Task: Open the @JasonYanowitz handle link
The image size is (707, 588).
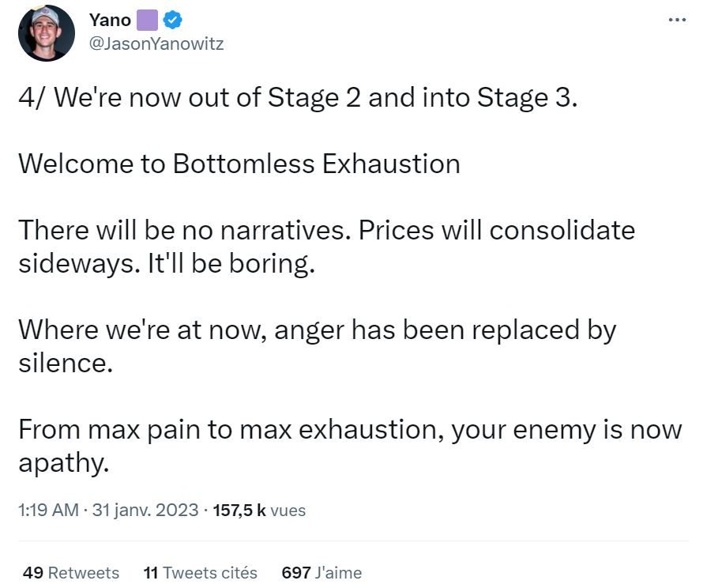Action: [156, 43]
